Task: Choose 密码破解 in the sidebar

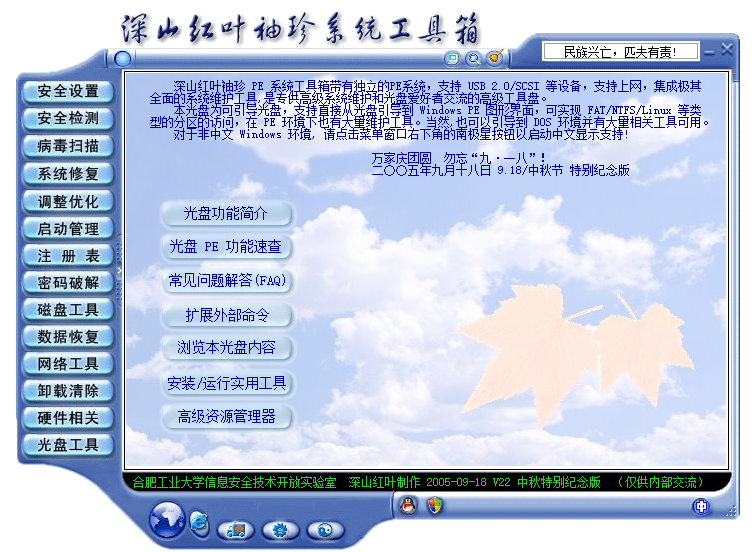Action: (68, 283)
